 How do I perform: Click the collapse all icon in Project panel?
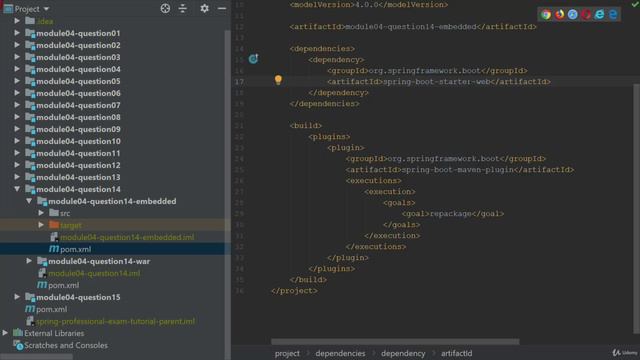(x=183, y=8)
